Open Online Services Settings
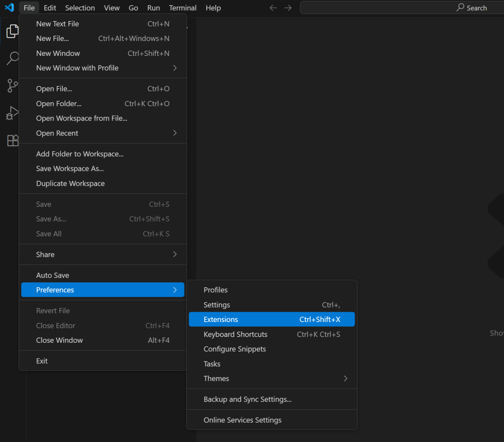This screenshot has width=504, height=442. (x=272, y=420)
